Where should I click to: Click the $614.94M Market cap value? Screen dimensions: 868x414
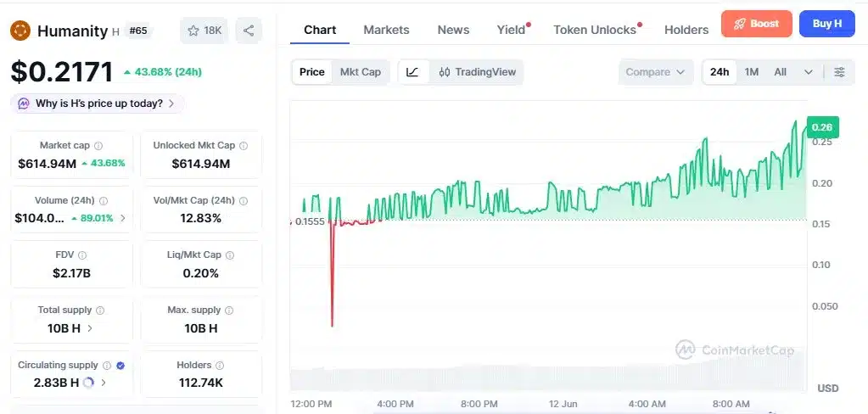pyautogui.click(x=47, y=163)
